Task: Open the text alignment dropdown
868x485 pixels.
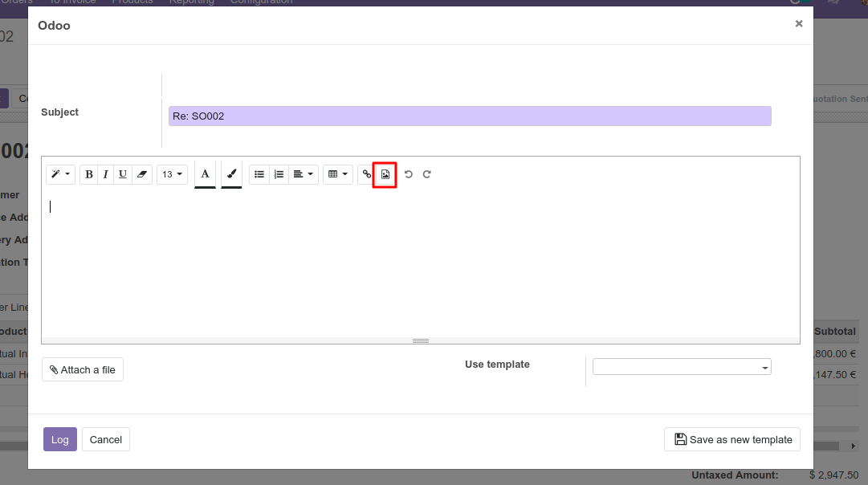Action: [x=304, y=174]
